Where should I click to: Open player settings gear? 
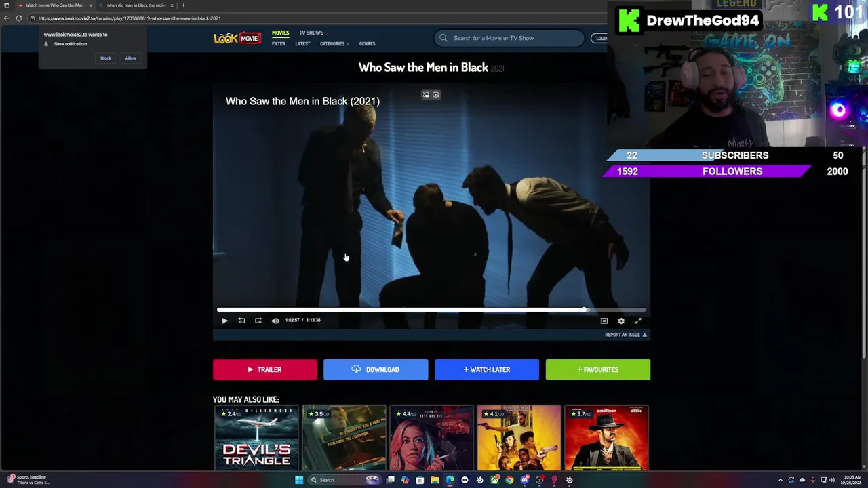coord(621,321)
